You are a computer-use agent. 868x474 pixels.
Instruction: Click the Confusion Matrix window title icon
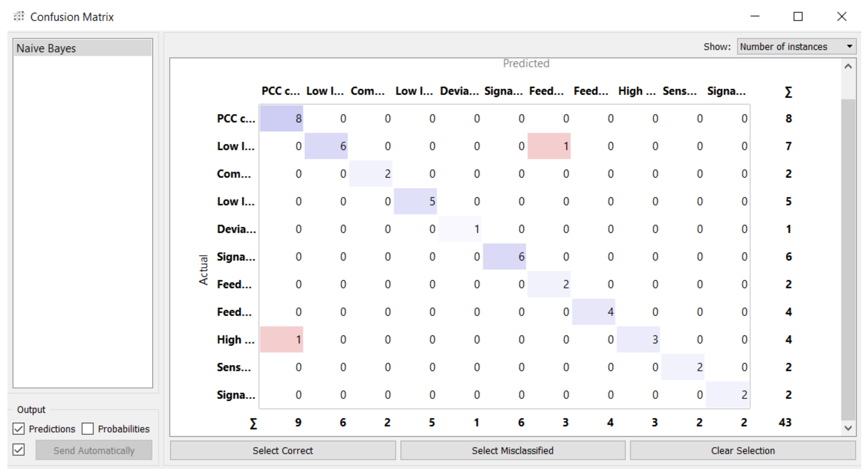point(19,16)
